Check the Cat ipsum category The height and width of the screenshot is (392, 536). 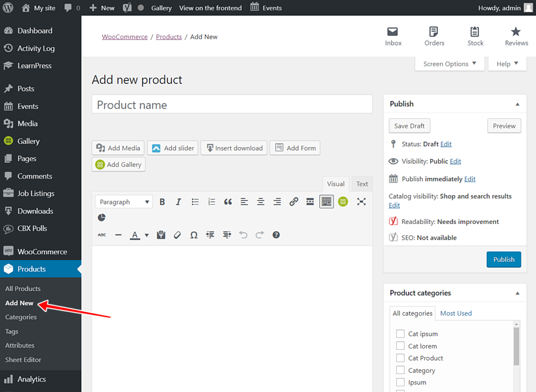[x=400, y=333]
